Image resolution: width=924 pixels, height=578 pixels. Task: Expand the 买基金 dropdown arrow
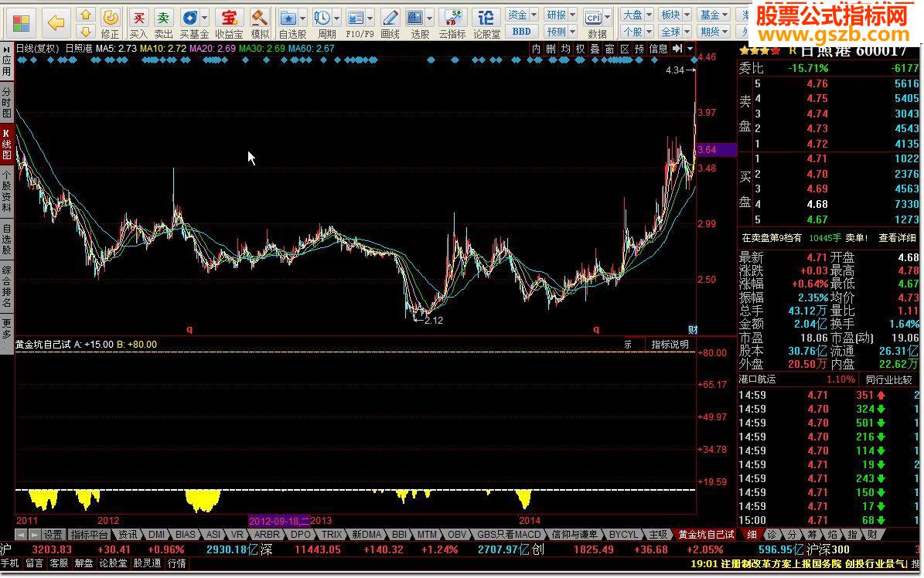tap(204, 18)
